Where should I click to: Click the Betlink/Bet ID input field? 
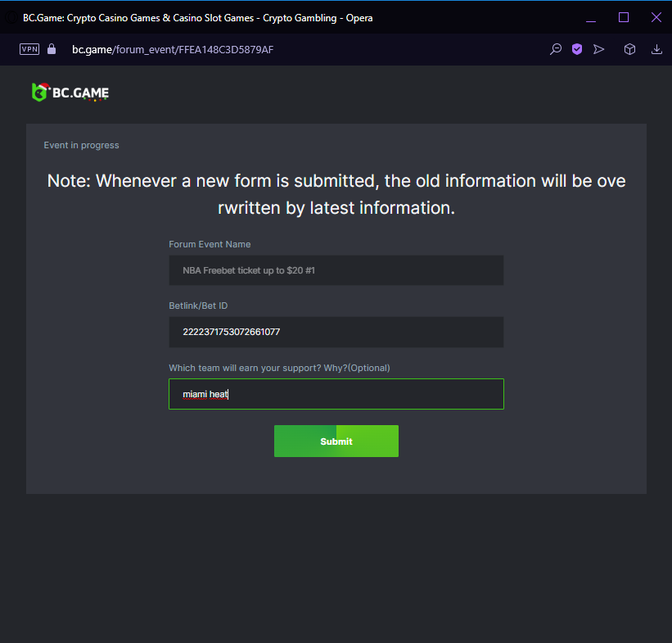point(336,332)
